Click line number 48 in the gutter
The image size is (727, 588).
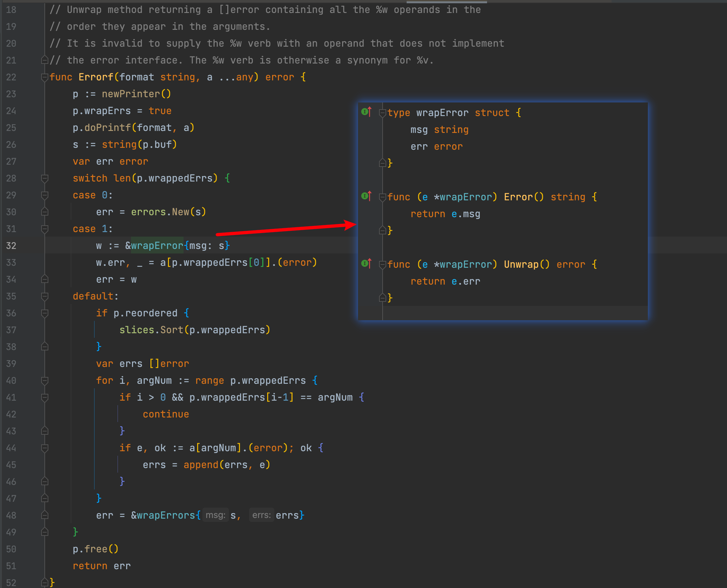(x=11, y=515)
